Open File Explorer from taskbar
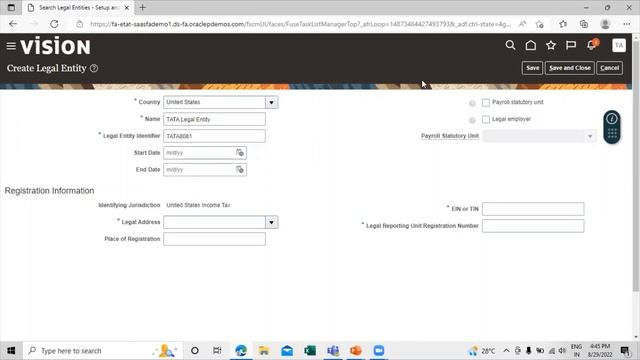640x360 pixels. (264, 351)
